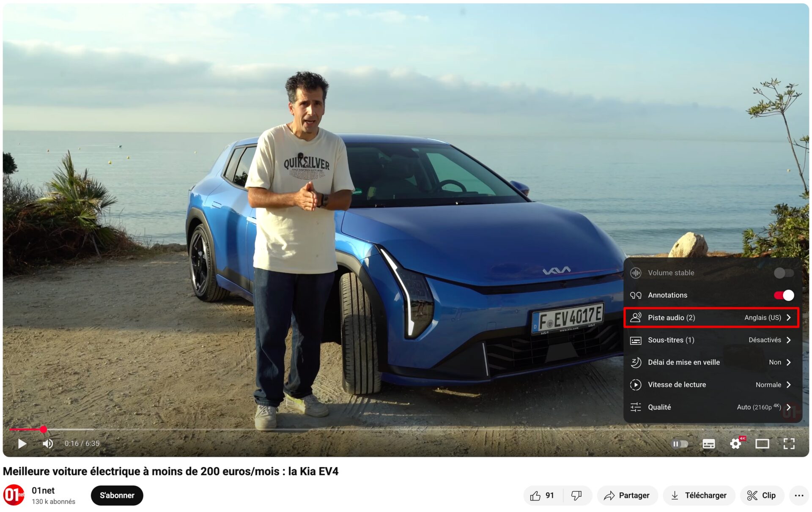Screen dimensions: 812x512
Task: Select Sous-titres menu entry
Action: coord(711,340)
